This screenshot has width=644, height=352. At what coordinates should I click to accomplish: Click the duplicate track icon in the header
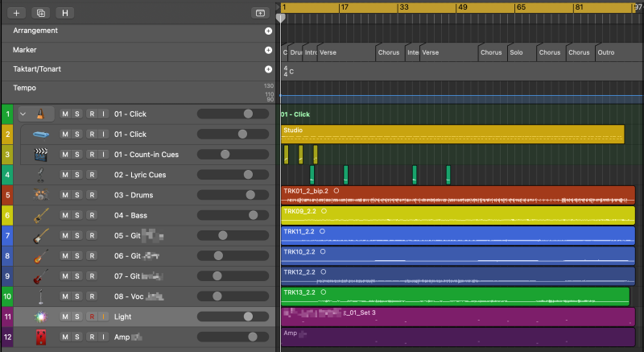[40, 13]
